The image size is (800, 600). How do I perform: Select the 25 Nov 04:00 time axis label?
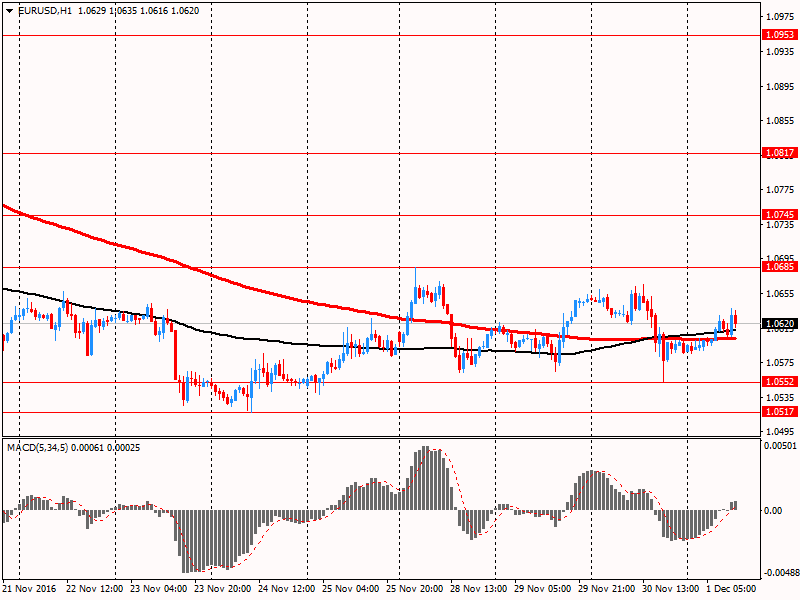(351, 588)
